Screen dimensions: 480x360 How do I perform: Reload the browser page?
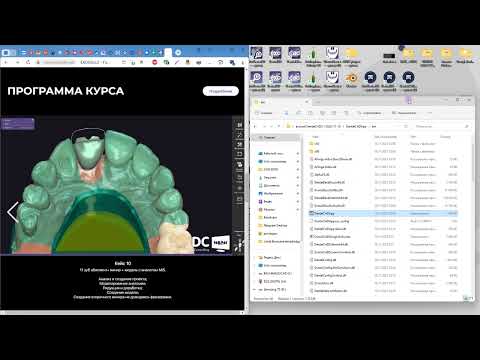pos(28,62)
